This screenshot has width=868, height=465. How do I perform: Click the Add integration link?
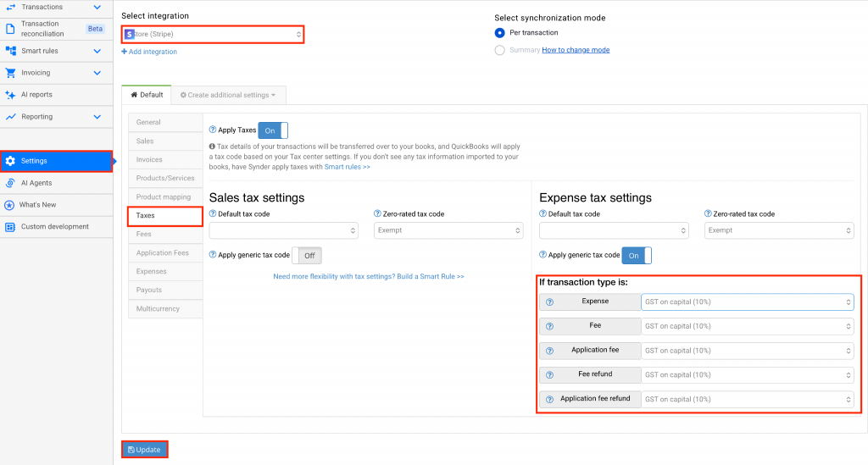[x=149, y=52]
